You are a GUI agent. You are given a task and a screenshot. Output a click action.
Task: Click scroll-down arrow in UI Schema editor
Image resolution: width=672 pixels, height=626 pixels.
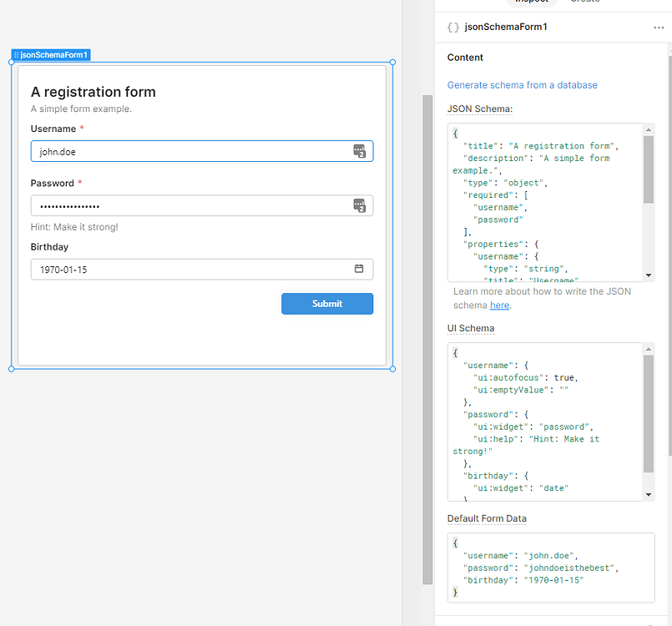649,495
